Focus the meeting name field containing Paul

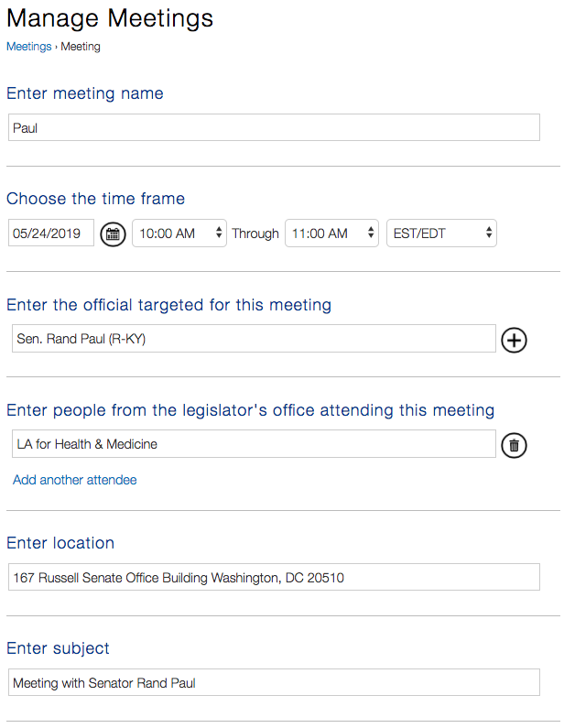[x=273, y=128]
